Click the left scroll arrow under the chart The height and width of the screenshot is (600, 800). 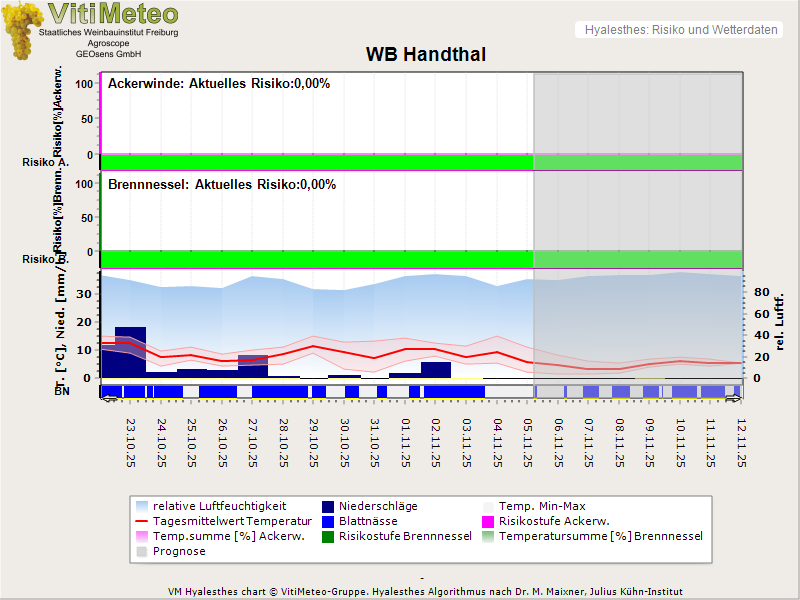tap(108, 399)
